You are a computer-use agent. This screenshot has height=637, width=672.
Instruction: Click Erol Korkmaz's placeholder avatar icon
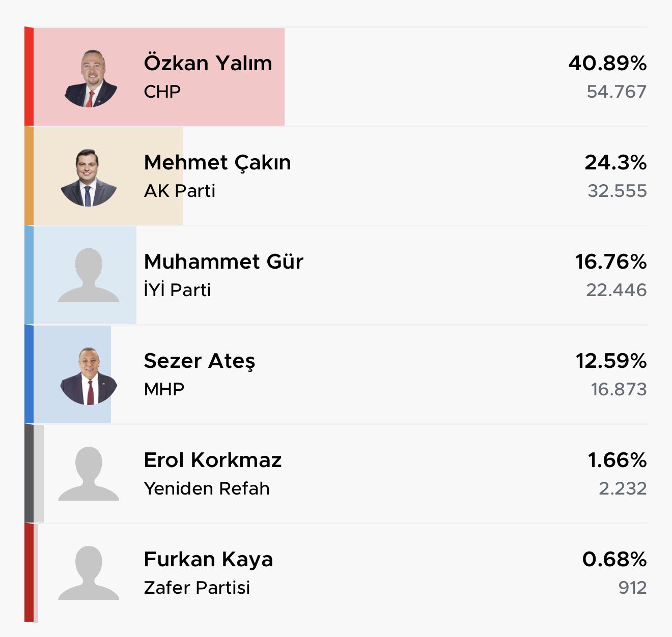click(89, 474)
